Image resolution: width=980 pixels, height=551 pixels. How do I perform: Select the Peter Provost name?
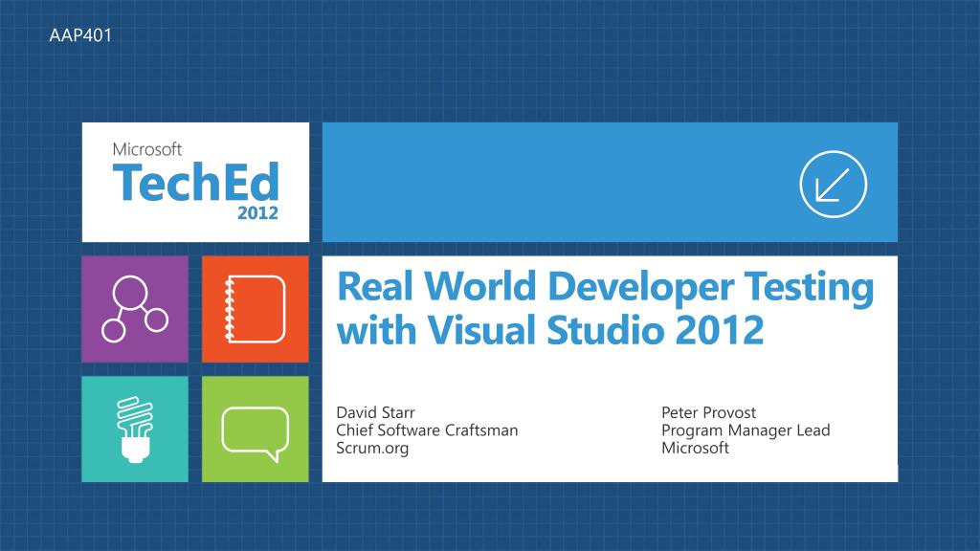[x=709, y=412]
